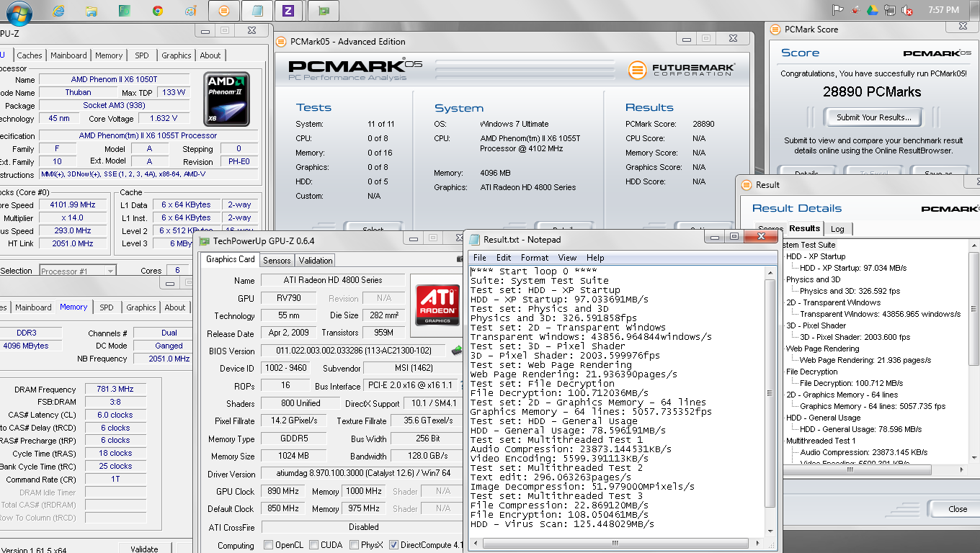The width and height of the screenshot is (980, 553).
Task: Switch to PCMark05 via its taskbar button
Action: 224,11
